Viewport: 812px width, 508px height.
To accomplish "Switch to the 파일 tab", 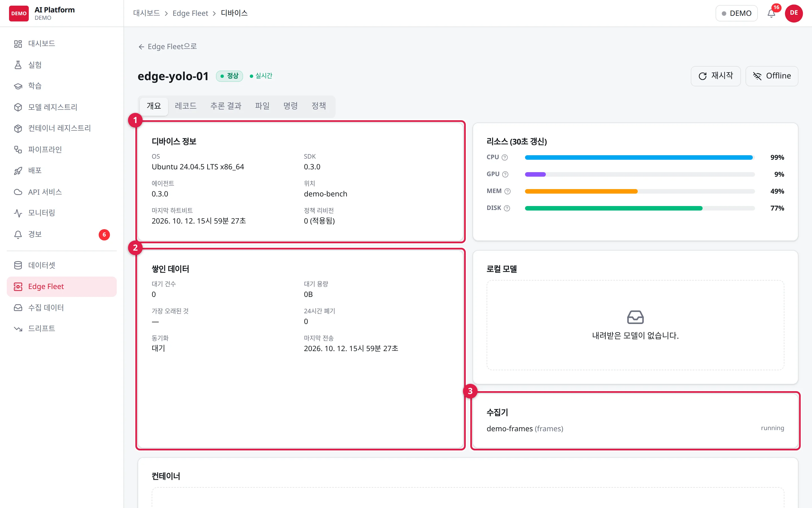I will (262, 106).
